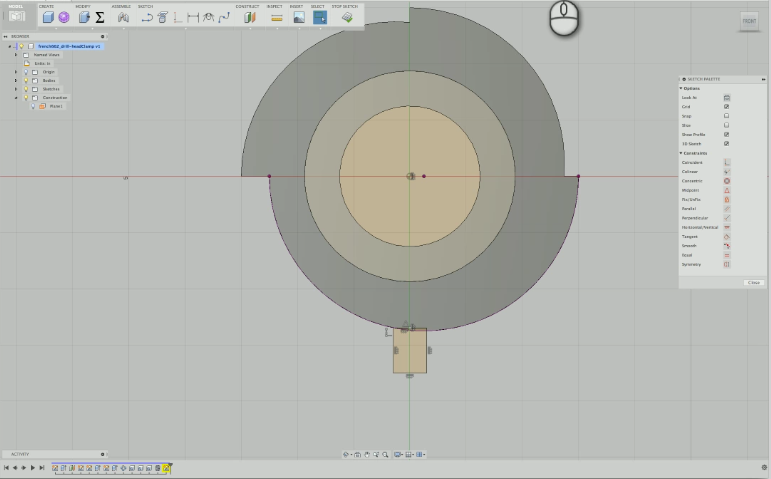
Task: Apply the Symmetry constraint
Action: (x=727, y=265)
